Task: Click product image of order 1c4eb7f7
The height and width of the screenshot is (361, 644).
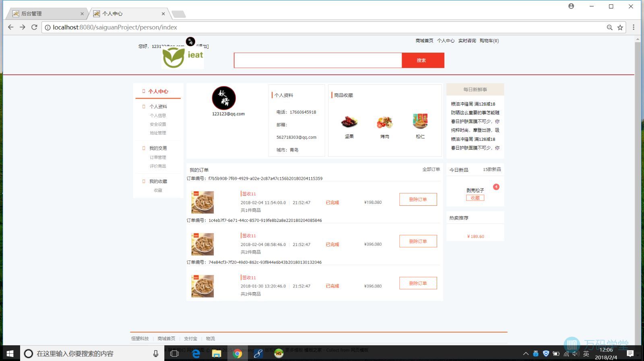Action: 202,244
